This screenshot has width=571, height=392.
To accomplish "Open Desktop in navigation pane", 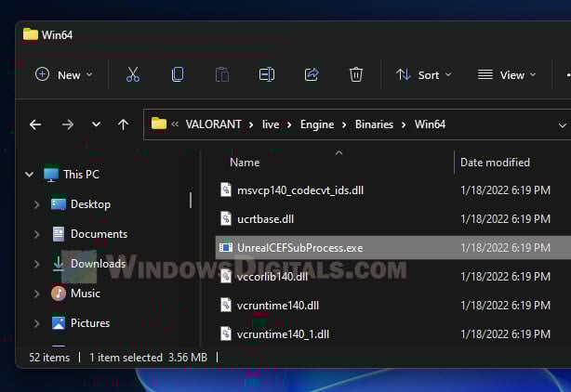I will [90, 204].
